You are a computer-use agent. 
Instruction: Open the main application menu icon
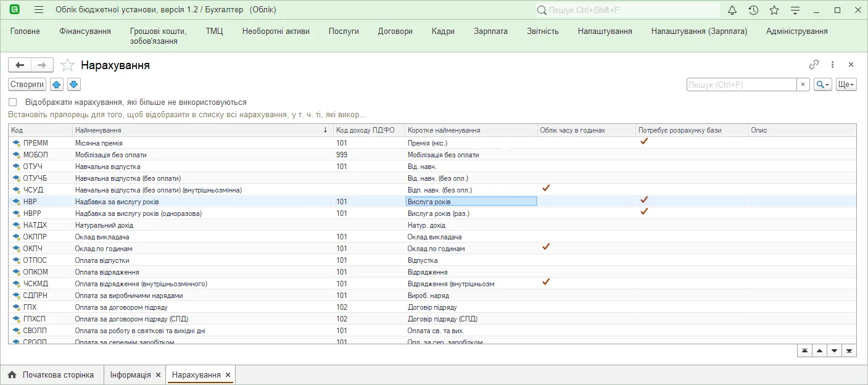15,10
